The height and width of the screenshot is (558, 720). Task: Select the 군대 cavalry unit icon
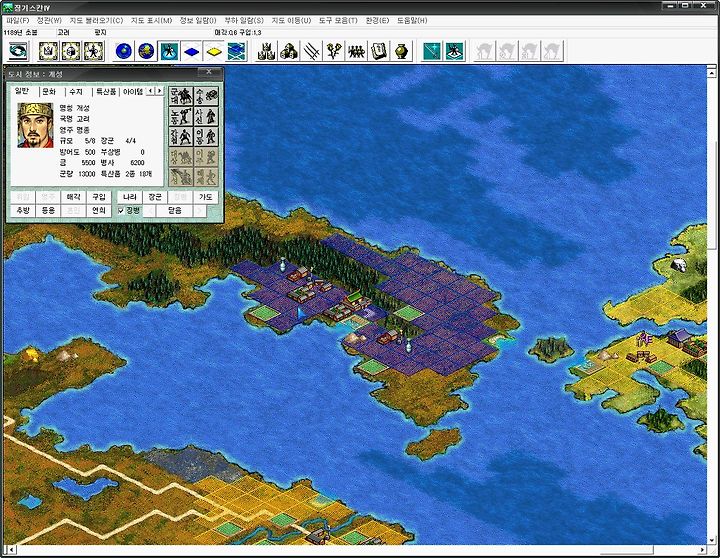tap(181, 96)
